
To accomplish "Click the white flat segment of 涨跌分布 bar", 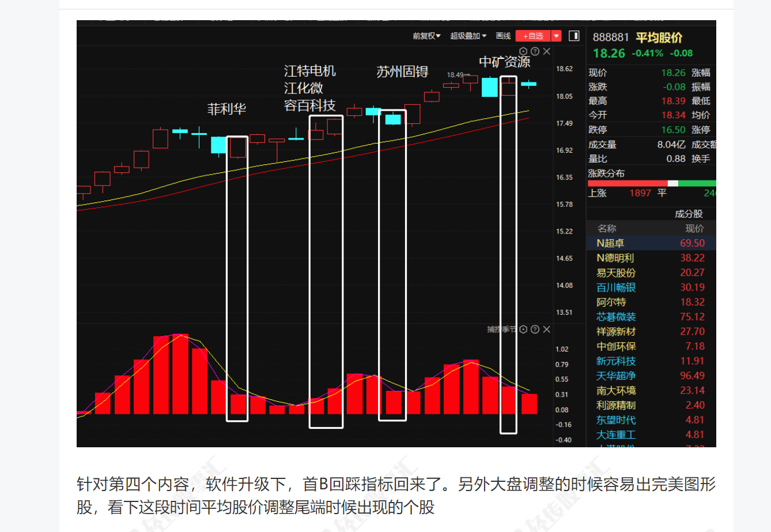I will (673, 183).
